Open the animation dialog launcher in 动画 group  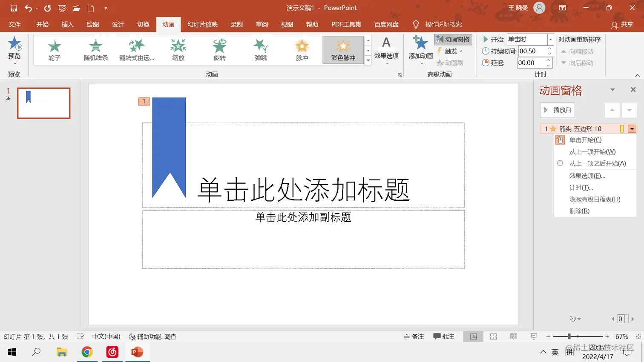tap(400, 75)
